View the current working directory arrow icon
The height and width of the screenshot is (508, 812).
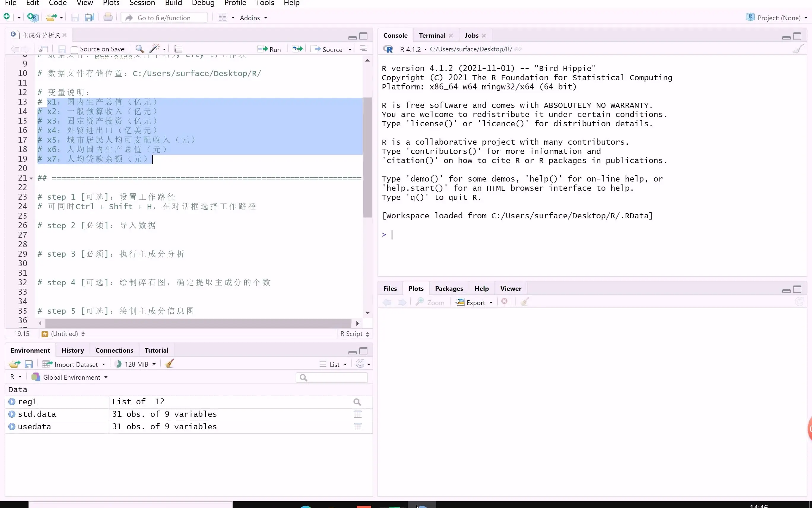518,49
